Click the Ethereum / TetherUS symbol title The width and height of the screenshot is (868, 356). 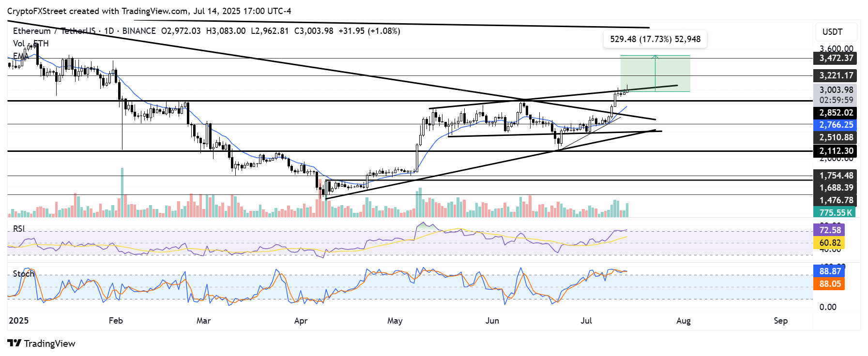[x=54, y=31]
